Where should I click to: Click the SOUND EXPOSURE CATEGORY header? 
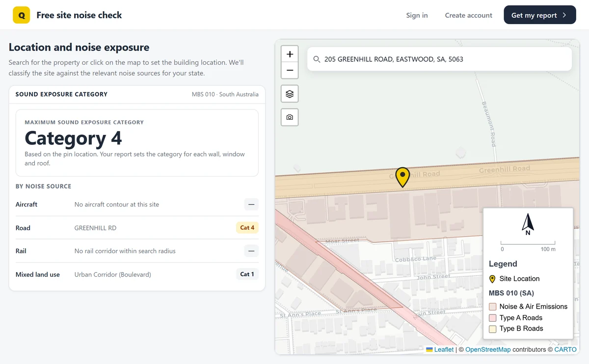click(x=61, y=94)
